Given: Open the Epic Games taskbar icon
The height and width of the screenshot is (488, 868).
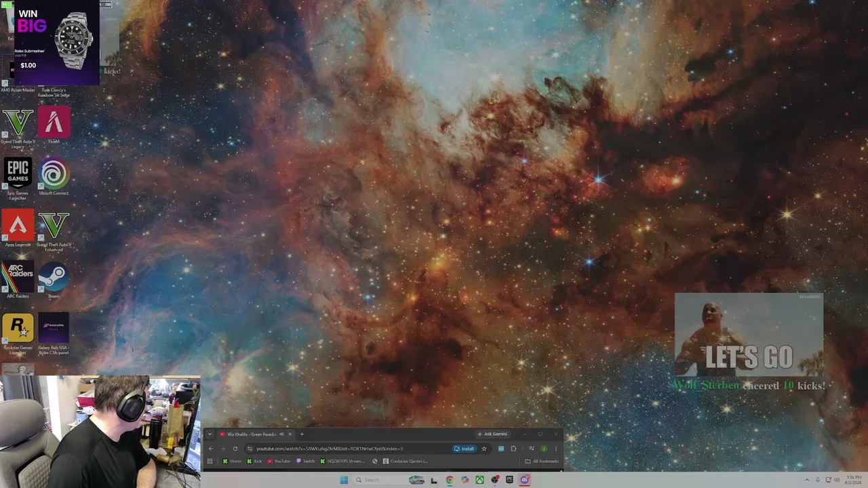Looking at the screenshot, I should pos(509,481).
